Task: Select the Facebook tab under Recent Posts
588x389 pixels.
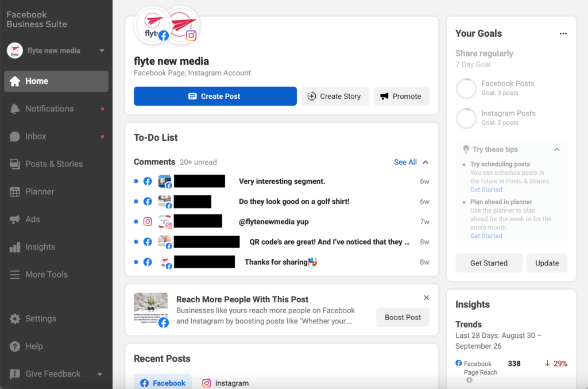Action: pos(163,383)
